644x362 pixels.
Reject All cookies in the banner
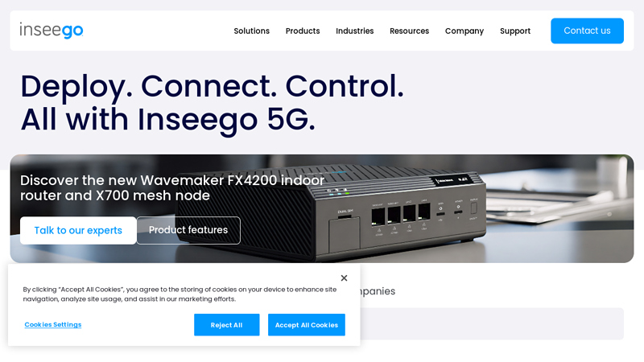coord(227,325)
